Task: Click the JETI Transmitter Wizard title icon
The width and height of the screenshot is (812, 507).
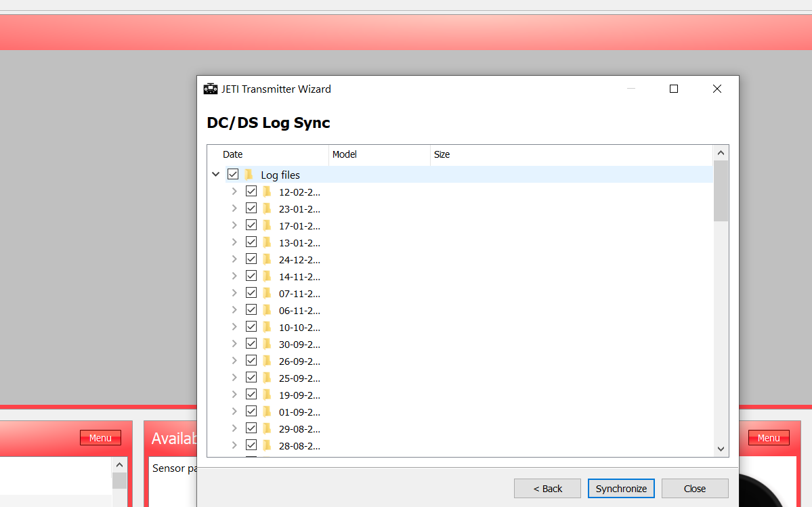Action: click(x=210, y=89)
